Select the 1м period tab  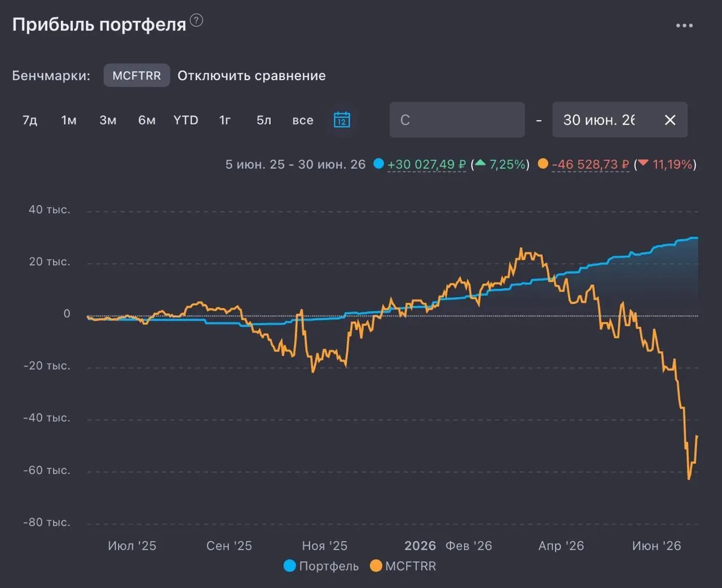click(69, 120)
